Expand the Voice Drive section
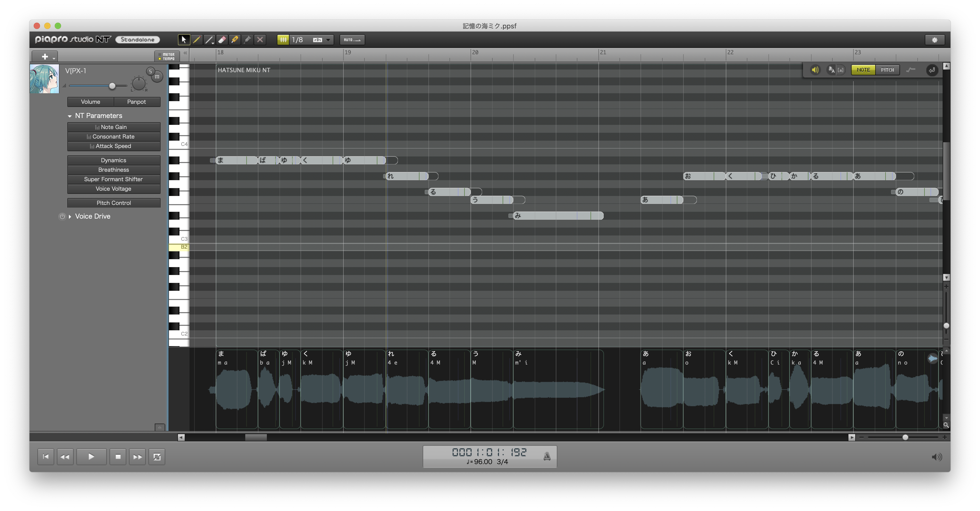 point(70,216)
